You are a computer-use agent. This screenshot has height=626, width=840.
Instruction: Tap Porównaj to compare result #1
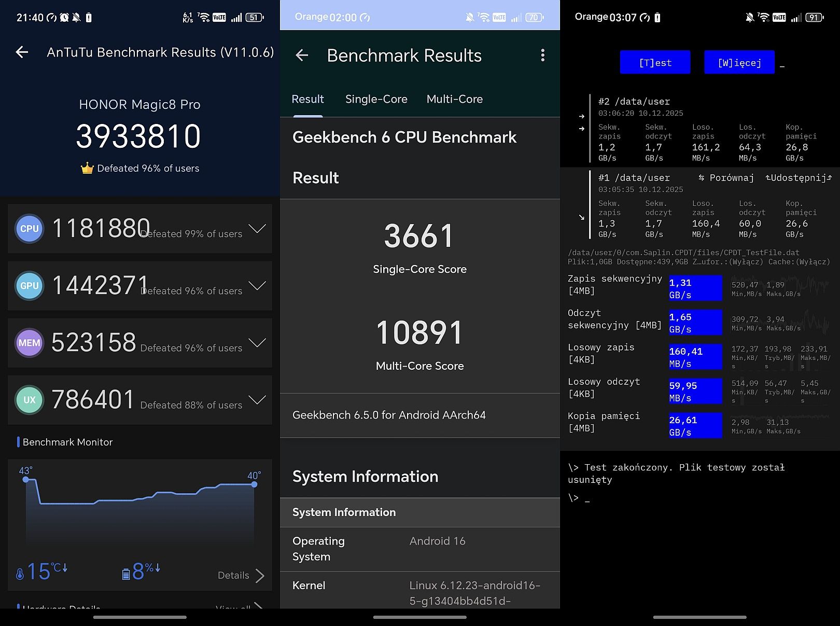(726, 178)
